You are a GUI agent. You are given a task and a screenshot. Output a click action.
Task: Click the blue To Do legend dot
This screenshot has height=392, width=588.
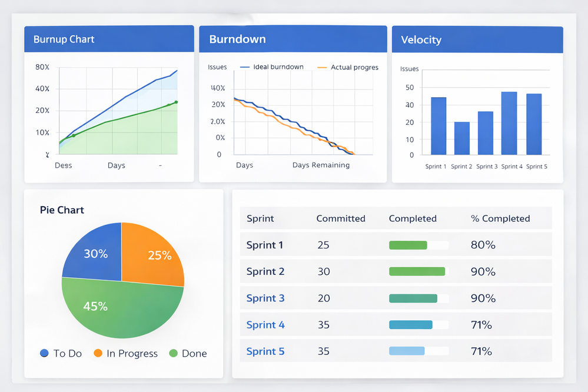point(44,353)
